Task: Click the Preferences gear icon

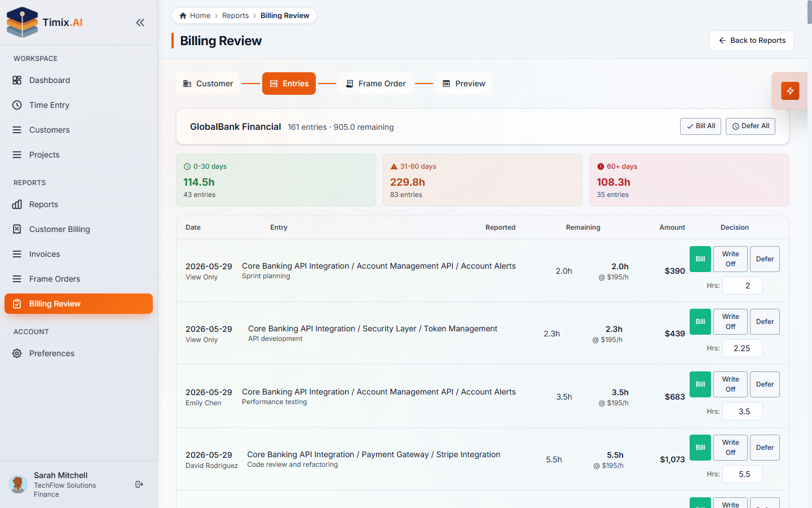Action: [x=17, y=353]
